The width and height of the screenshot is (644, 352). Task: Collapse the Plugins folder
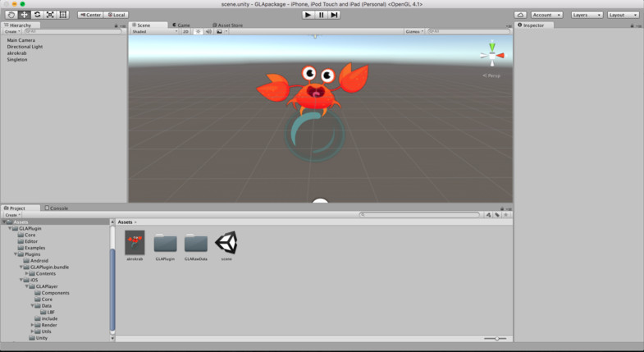16,254
